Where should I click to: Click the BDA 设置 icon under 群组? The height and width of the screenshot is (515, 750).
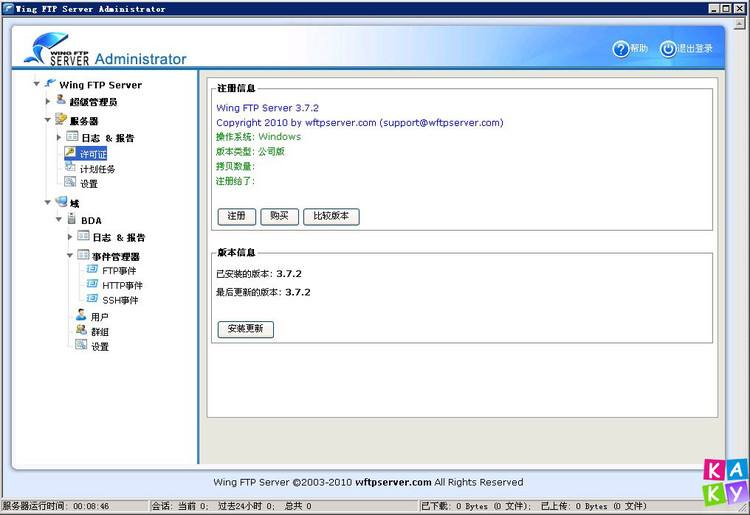point(81,345)
